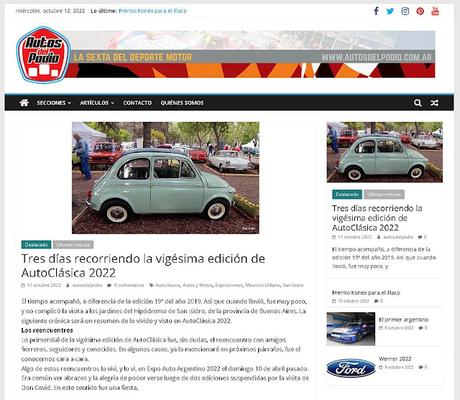Screen dimensions: 460x400
Task: Open the Facebook social icon
Action: 376,11
